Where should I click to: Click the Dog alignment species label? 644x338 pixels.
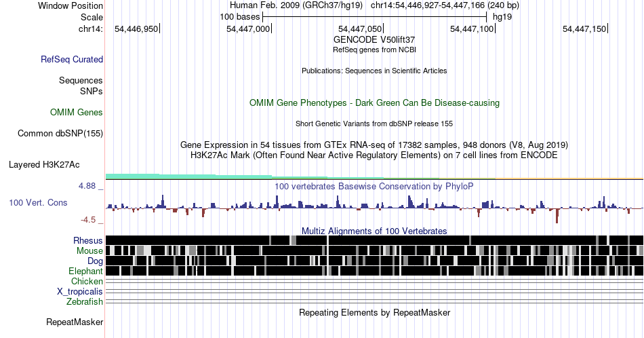pos(95,261)
